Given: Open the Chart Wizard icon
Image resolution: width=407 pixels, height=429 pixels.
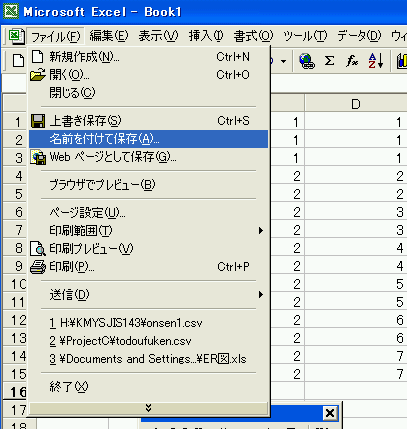Looking at the screenshot, I should click(x=401, y=61).
